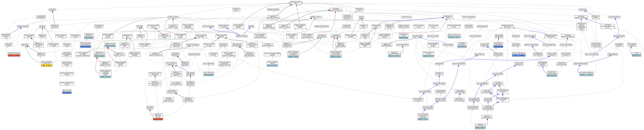This screenshot has width=644, height=130.
Task: Select the 'generation of neurons' node
Action: coord(439,74)
